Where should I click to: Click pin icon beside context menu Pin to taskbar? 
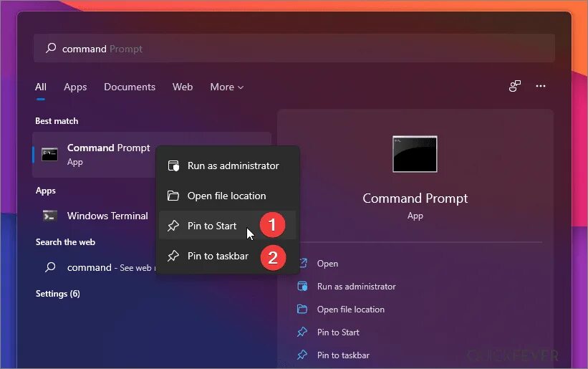point(173,256)
